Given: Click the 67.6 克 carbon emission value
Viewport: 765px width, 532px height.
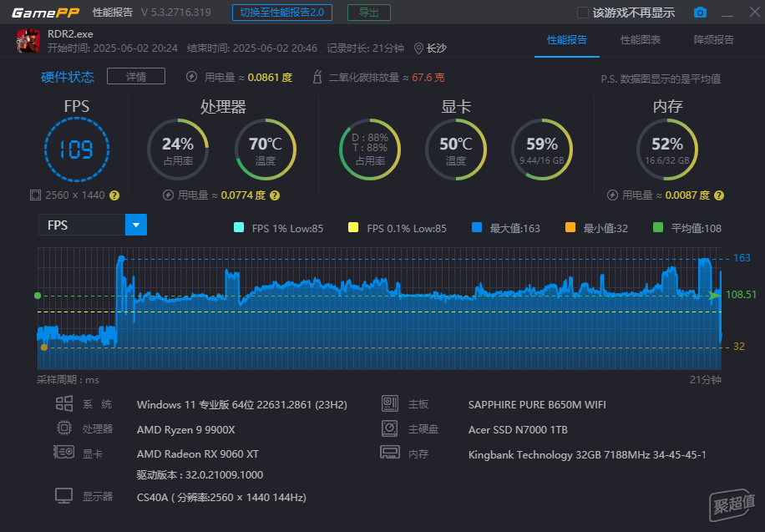Looking at the screenshot, I should [x=428, y=78].
